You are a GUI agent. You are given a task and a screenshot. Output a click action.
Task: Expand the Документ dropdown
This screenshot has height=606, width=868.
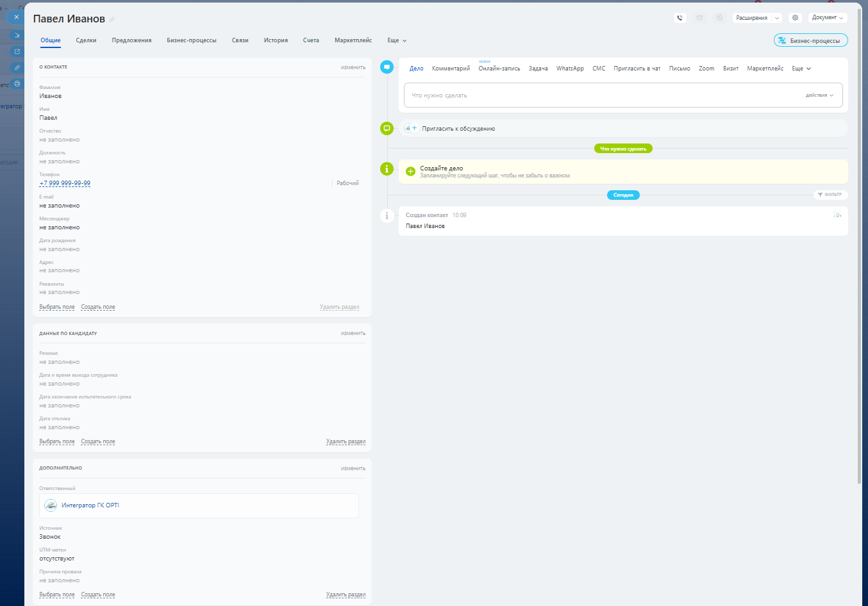(828, 18)
